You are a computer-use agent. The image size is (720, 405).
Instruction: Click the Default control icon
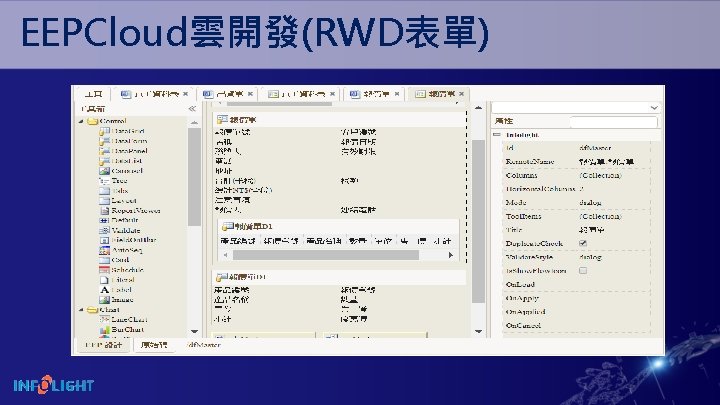pyautogui.click(x=104, y=220)
